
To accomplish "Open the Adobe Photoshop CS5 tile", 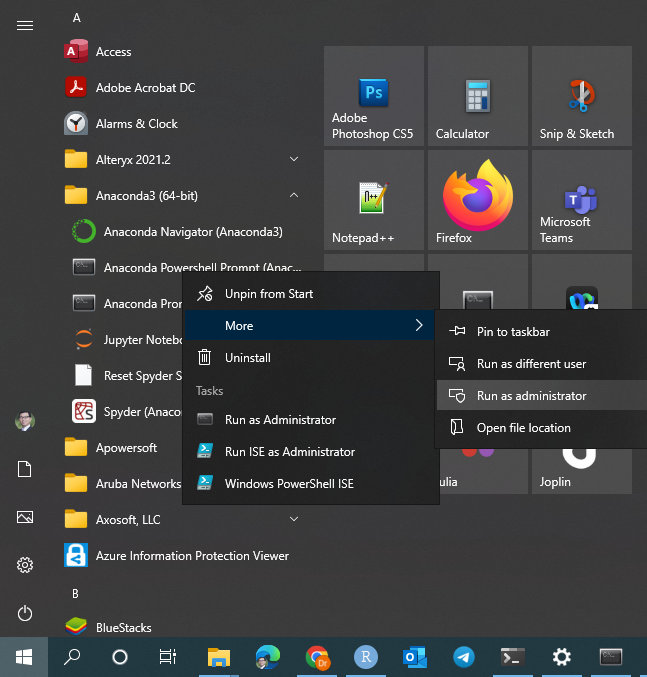I will pos(374,96).
